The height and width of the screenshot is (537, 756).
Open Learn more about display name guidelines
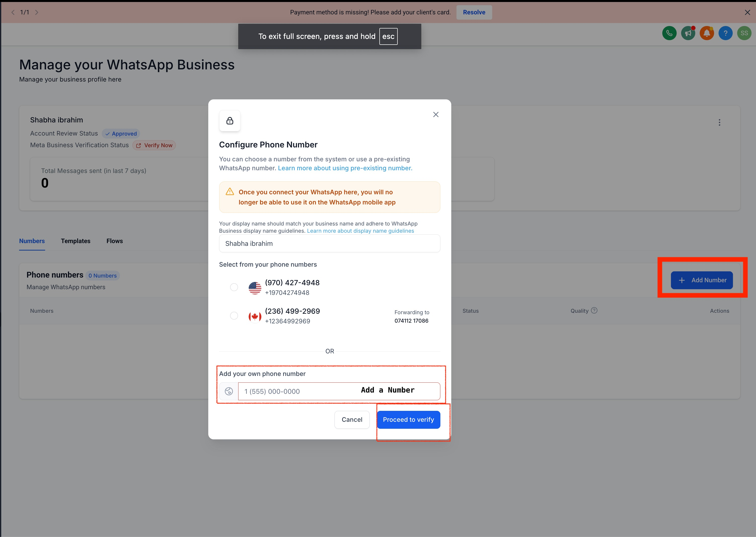click(x=360, y=231)
